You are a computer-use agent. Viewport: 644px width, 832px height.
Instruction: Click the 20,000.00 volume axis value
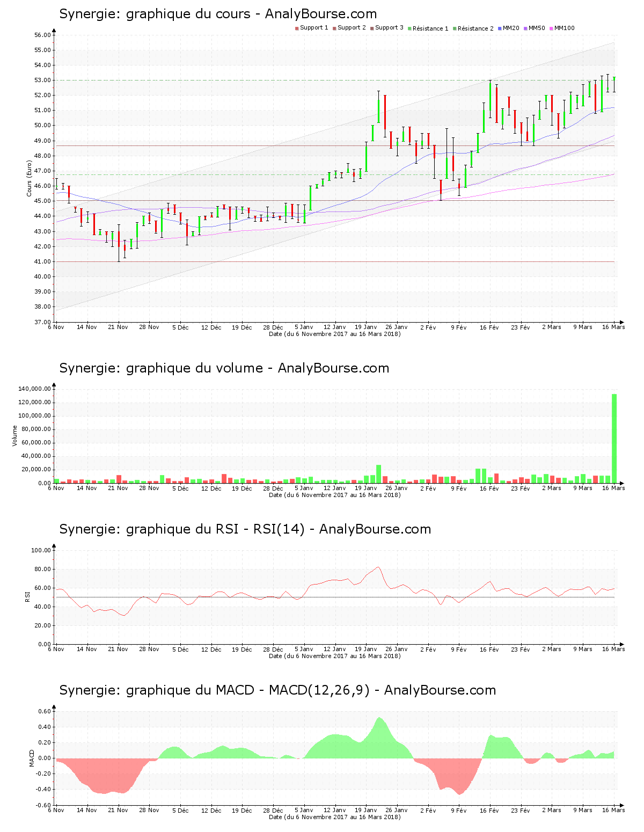[36, 470]
